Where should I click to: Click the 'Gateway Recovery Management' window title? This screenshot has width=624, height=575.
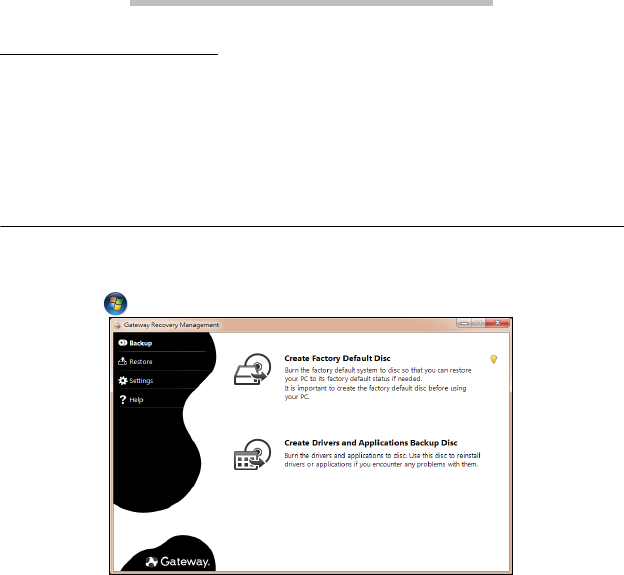[171, 325]
